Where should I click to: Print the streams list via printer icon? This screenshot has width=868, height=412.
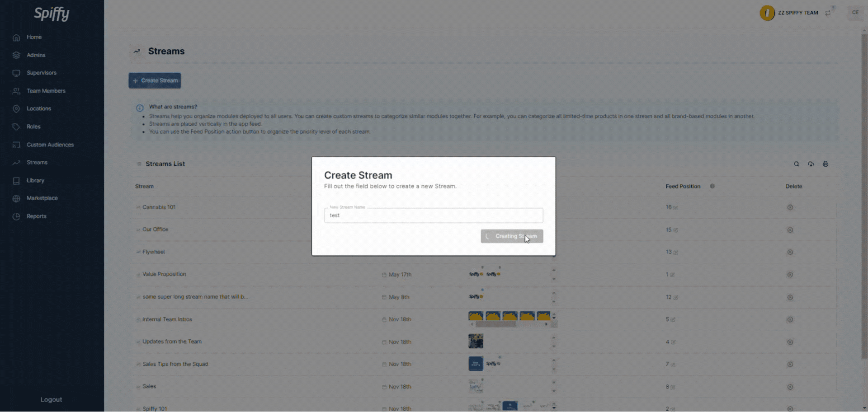[x=825, y=164]
